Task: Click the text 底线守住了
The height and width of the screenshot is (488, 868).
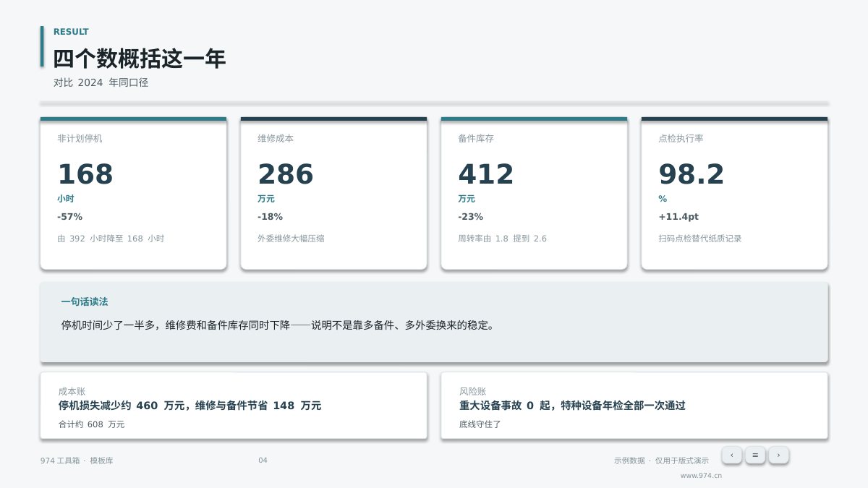Action: (x=480, y=424)
